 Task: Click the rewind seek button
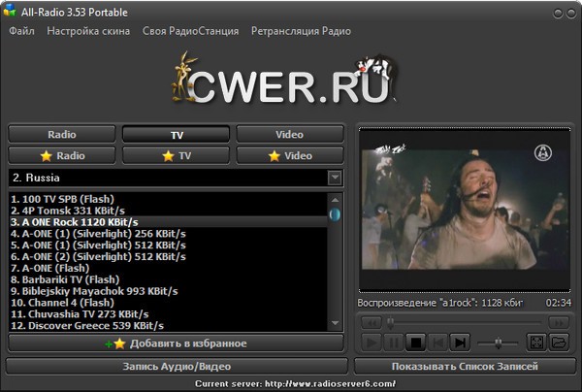(x=370, y=320)
